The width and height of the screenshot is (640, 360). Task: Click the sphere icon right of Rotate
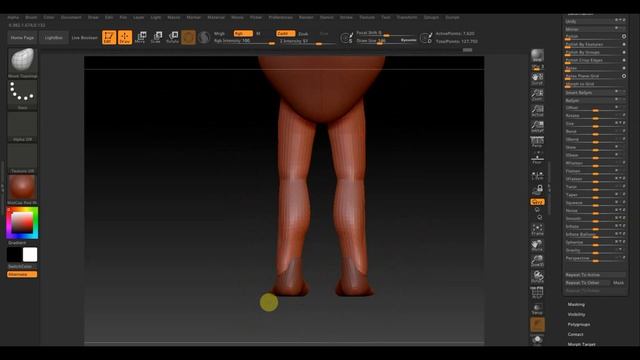pyautogui.click(x=188, y=37)
